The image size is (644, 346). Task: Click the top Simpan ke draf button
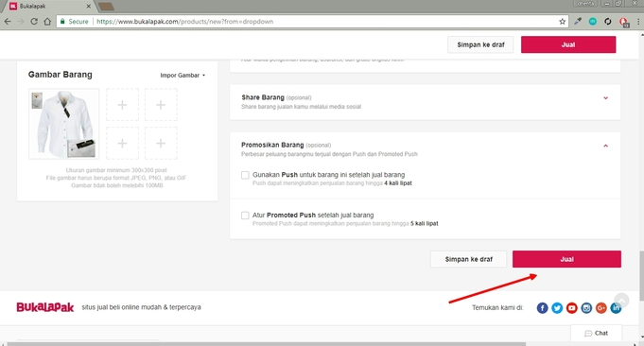point(480,44)
